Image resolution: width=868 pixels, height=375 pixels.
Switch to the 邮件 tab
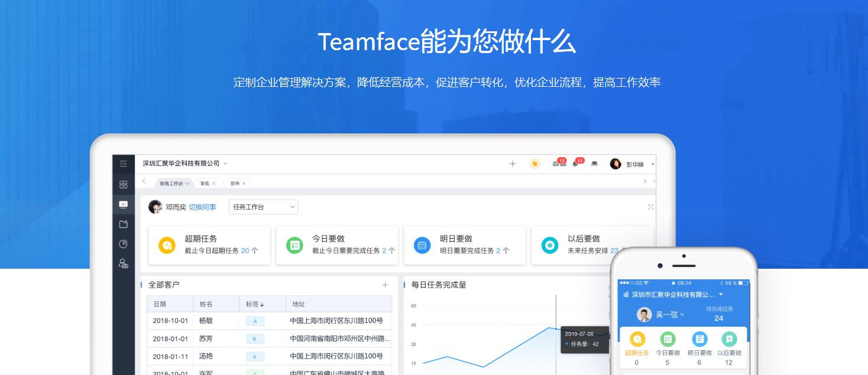235,183
